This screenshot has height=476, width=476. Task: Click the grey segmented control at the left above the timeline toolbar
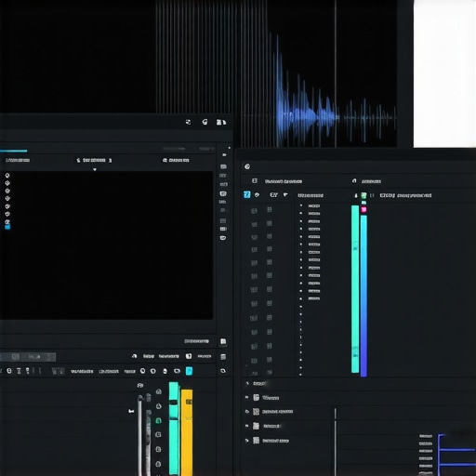pyautogui.click(x=28, y=357)
